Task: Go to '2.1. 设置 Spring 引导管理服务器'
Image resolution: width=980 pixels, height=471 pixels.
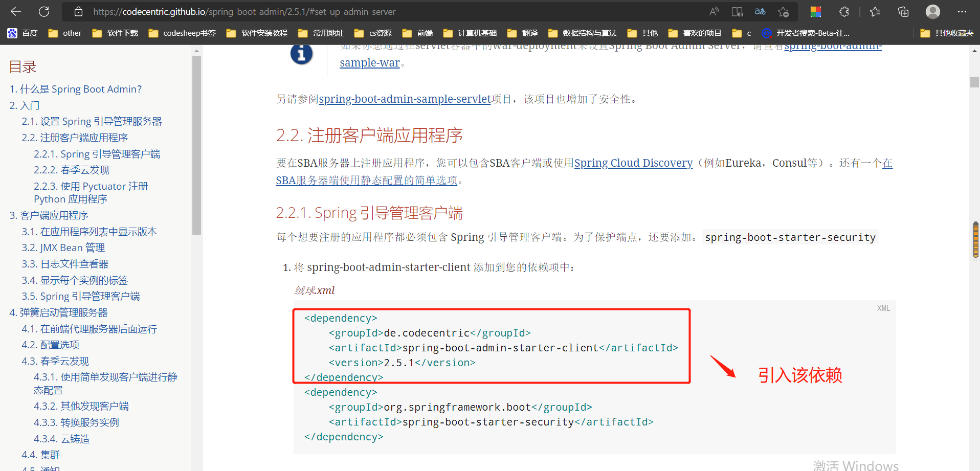Action: click(92, 121)
